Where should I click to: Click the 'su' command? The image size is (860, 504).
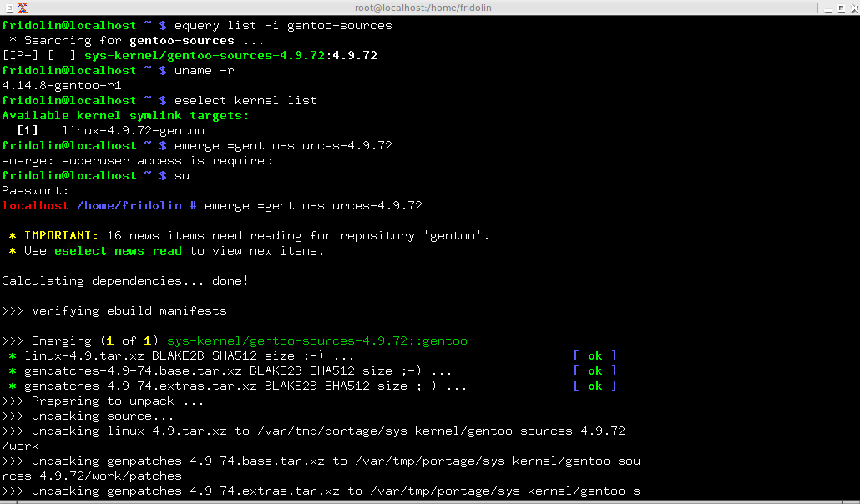182,176
